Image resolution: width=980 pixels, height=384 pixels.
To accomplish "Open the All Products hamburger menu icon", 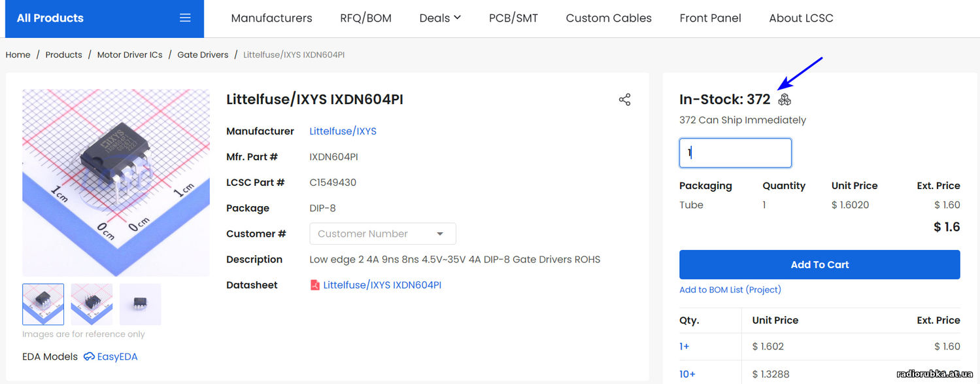I will [185, 18].
